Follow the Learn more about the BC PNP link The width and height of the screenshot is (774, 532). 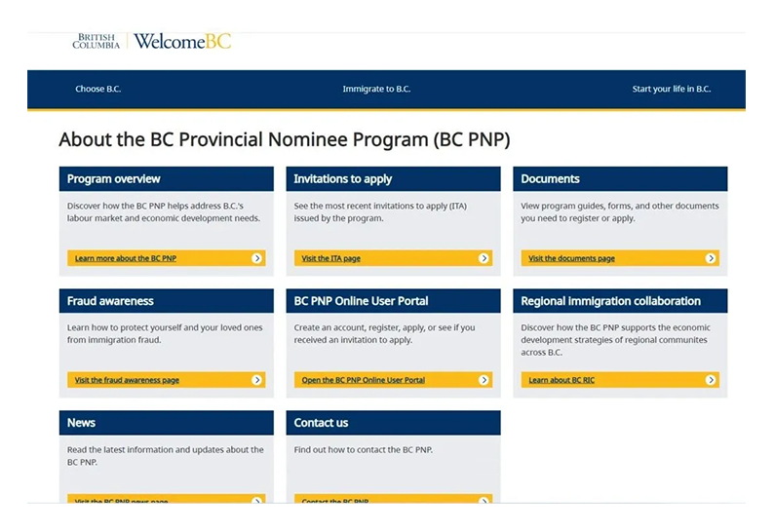126,259
